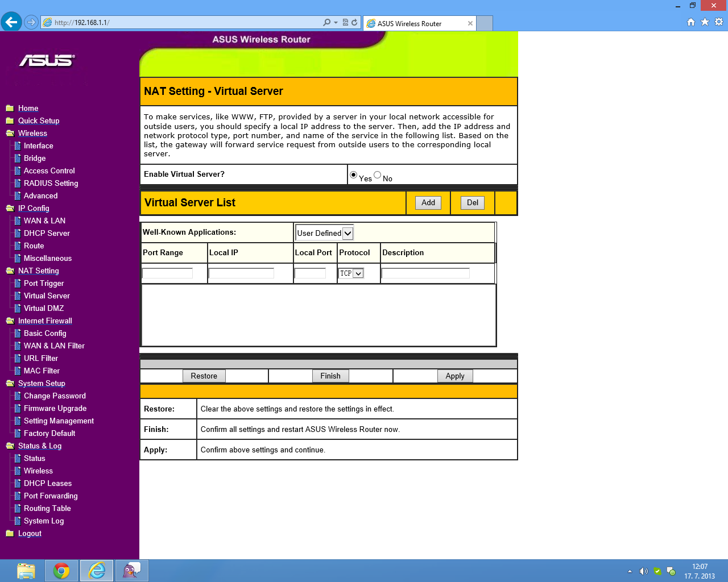Viewport: 728px width, 582px height.
Task: Focus the Port Range input field
Action: click(x=167, y=273)
